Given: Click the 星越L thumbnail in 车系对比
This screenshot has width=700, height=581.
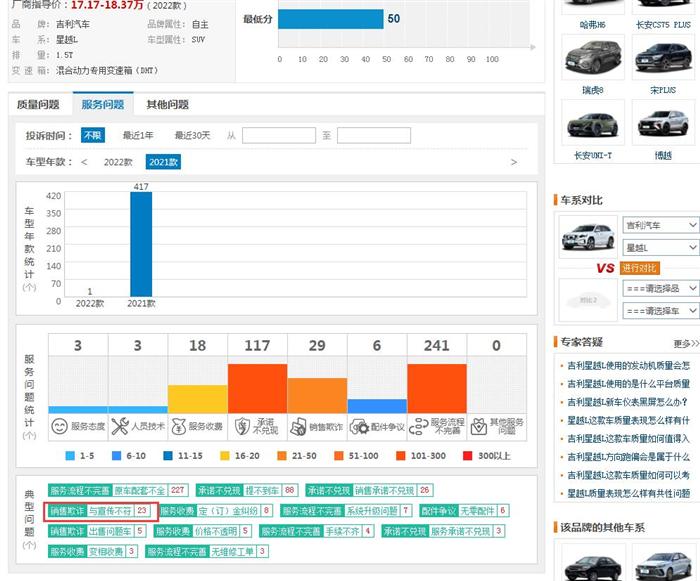Looking at the screenshot, I should [x=588, y=236].
